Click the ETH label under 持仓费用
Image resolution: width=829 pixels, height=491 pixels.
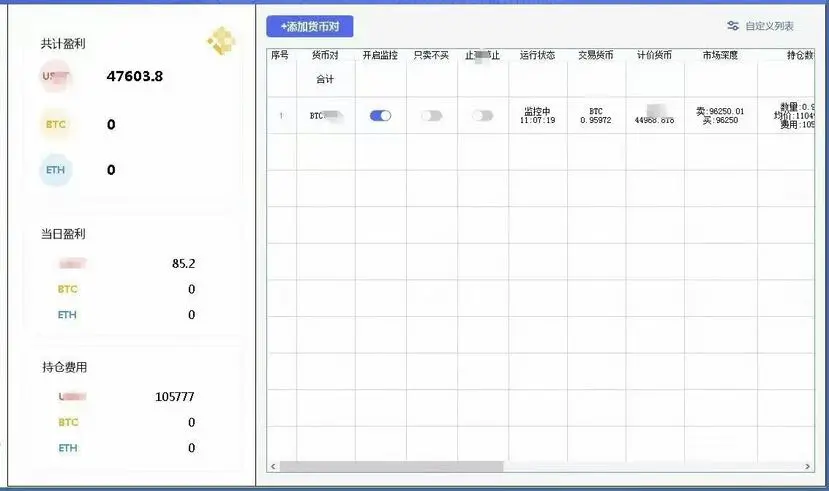pyautogui.click(x=68, y=448)
